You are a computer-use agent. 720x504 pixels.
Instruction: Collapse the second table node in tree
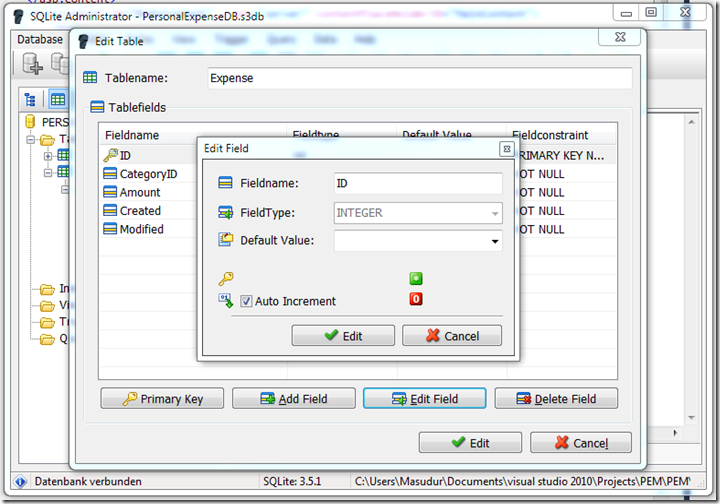[x=48, y=173]
